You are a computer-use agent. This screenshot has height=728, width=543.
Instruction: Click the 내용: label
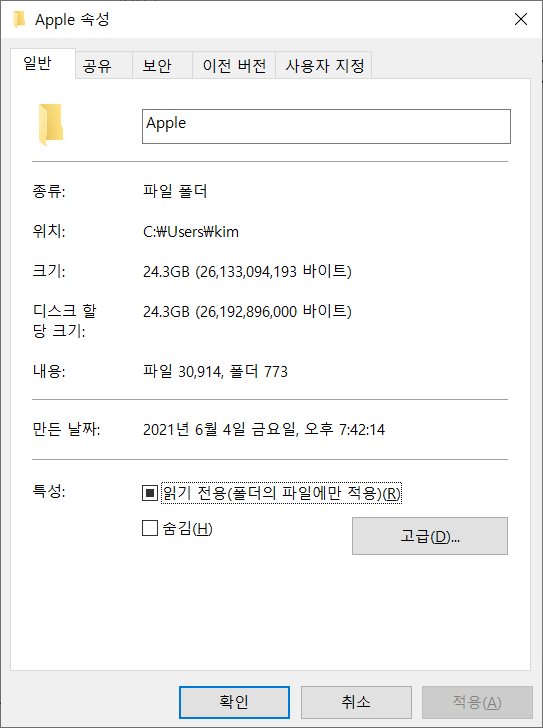click(49, 371)
